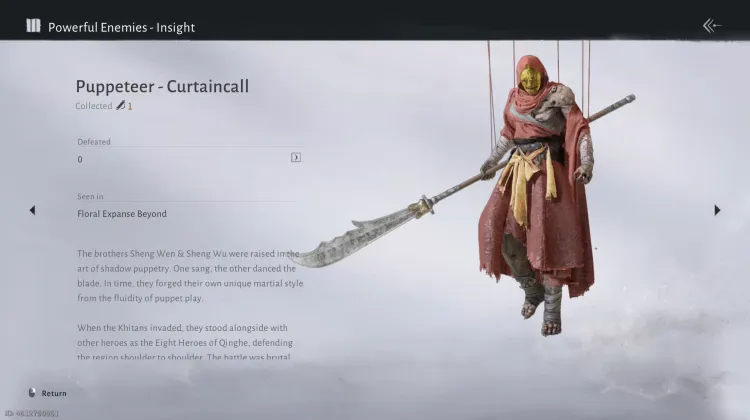Click the mouse icon next to Return

tap(32, 393)
